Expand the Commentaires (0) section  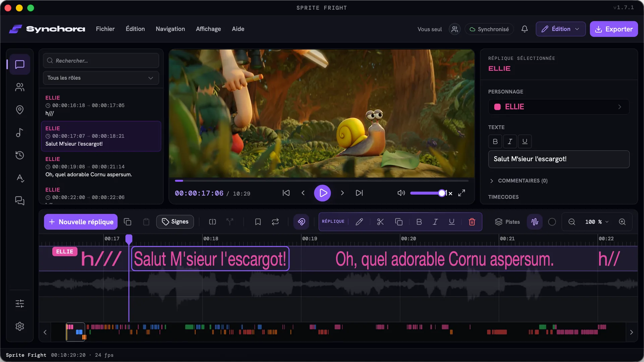[x=519, y=181]
